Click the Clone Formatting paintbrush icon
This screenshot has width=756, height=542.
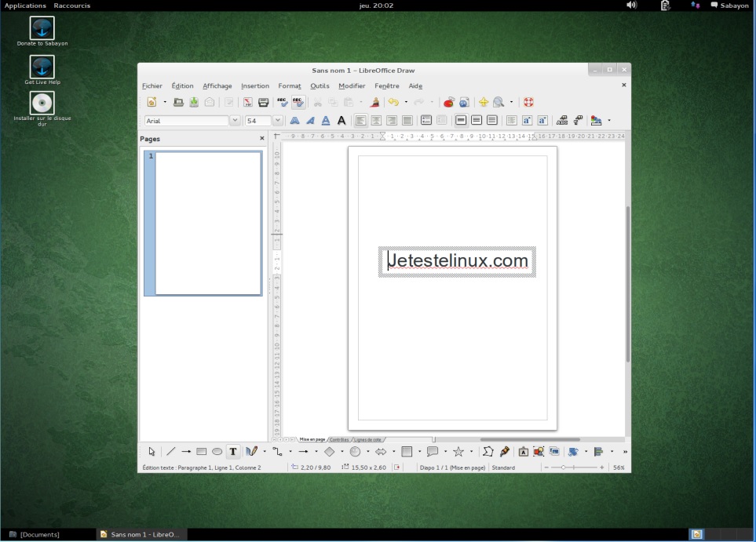point(374,102)
